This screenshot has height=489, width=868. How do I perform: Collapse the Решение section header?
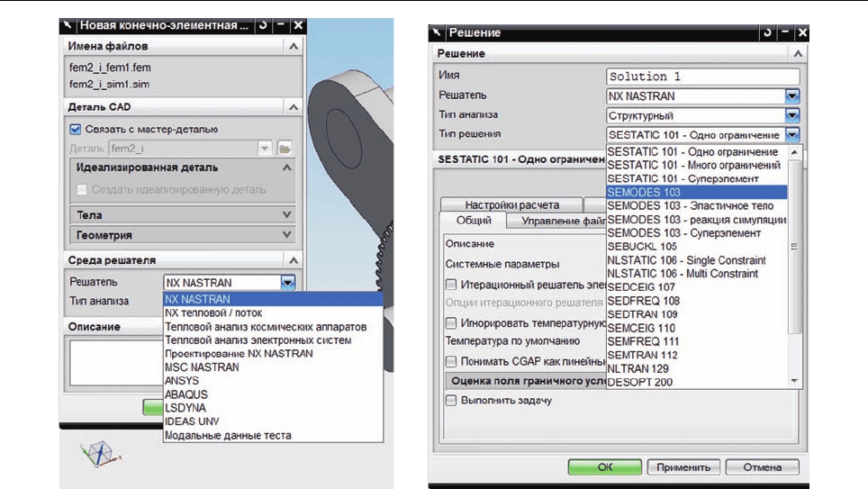pyautogui.click(x=798, y=54)
